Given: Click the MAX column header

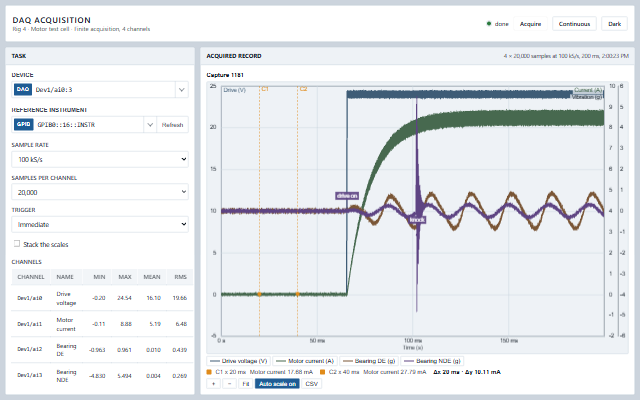Looking at the screenshot, I should coord(125,277).
